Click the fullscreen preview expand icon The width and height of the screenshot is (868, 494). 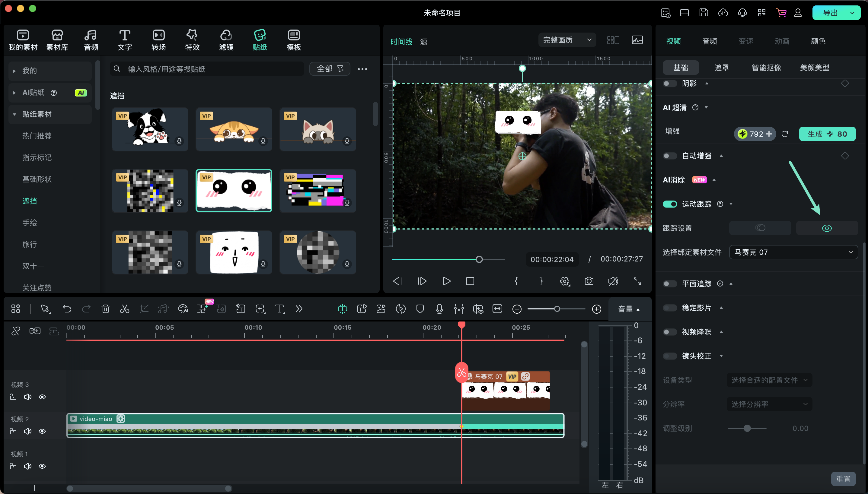(x=637, y=281)
